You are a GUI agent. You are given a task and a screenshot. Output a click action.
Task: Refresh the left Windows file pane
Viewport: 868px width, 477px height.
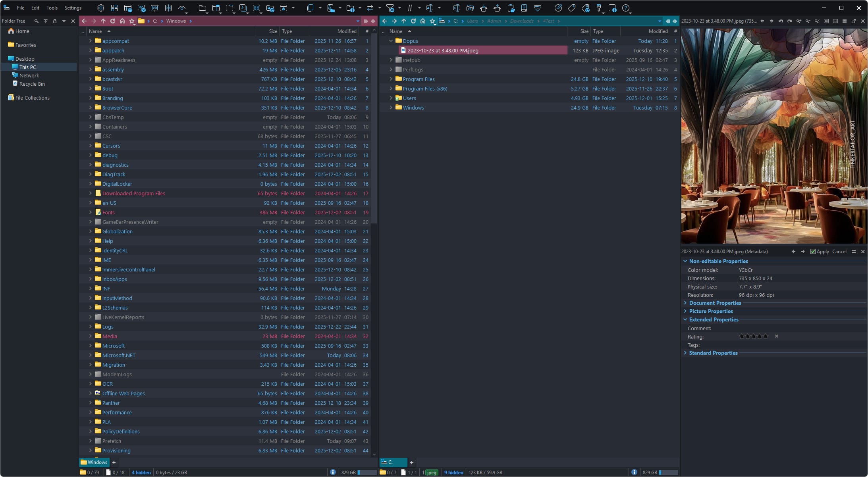(x=113, y=21)
